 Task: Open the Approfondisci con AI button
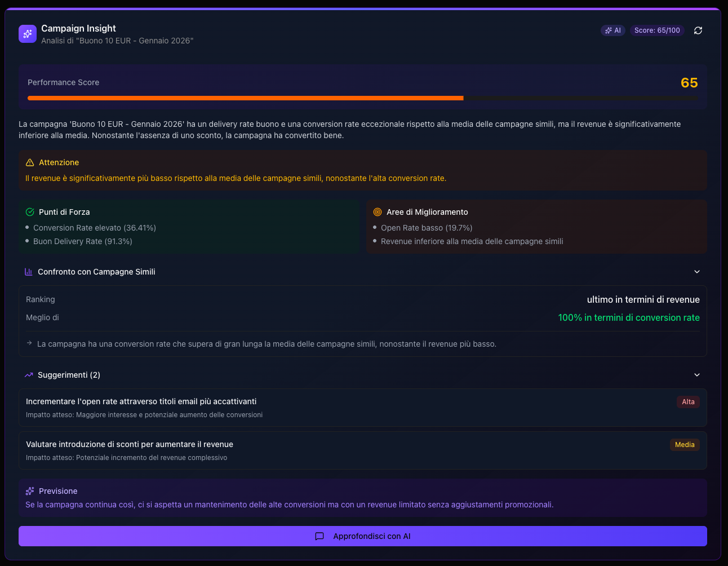click(363, 536)
